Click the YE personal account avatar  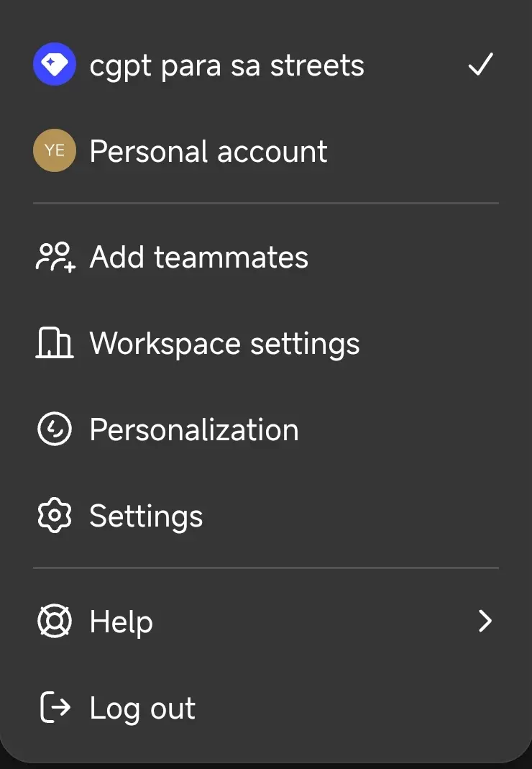tap(55, 150)
